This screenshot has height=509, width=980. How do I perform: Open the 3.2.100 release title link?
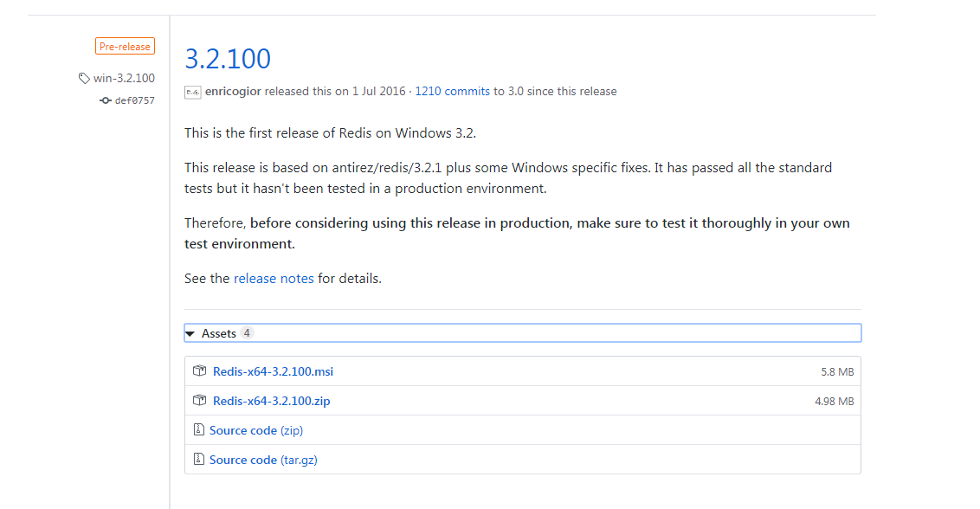pos(228,59)
